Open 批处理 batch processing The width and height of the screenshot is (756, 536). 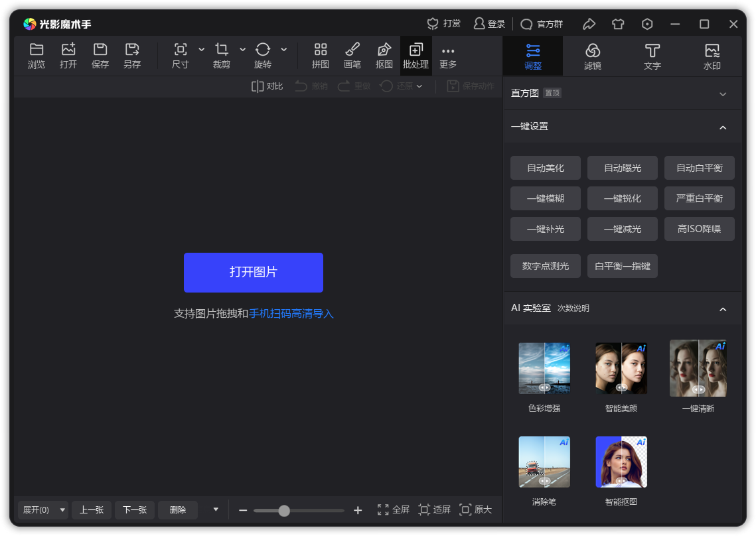coord(416,56)
